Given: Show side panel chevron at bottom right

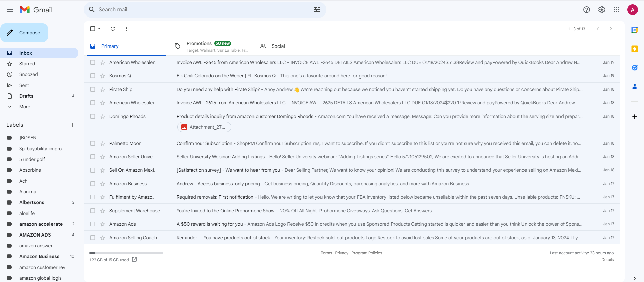Looking at the screenshot, I should [x=635, y=278].
